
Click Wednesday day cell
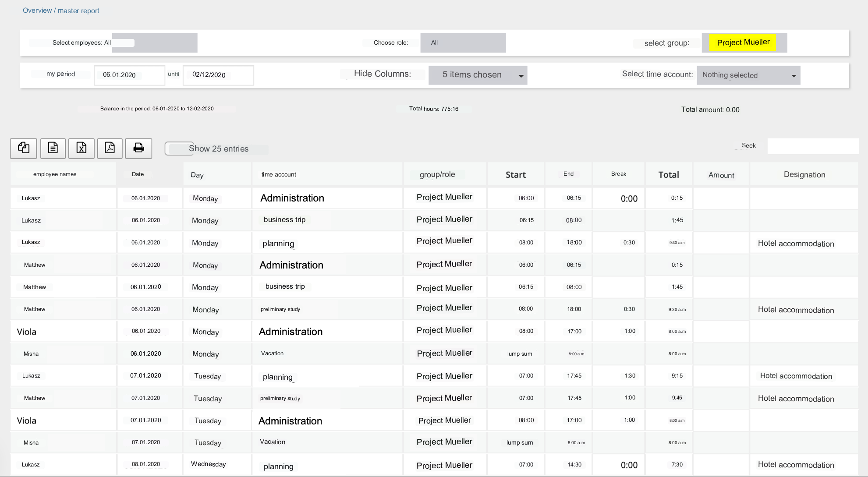tap(209, 464)
